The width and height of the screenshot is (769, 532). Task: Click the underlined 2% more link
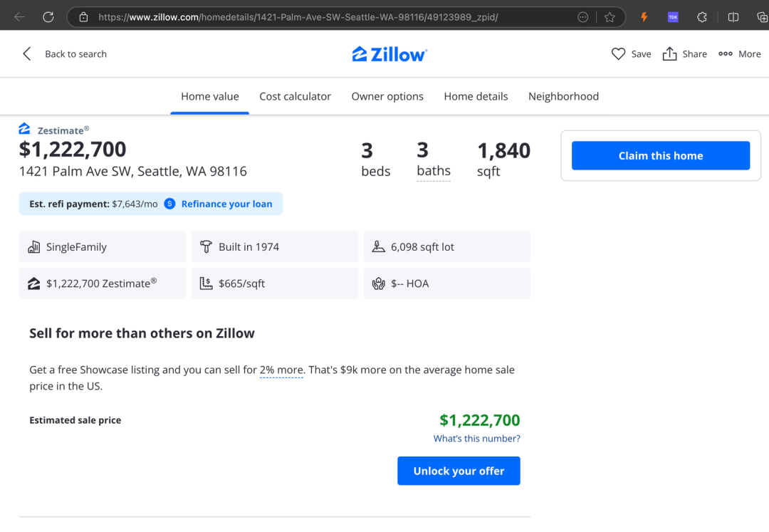[281, 370]
